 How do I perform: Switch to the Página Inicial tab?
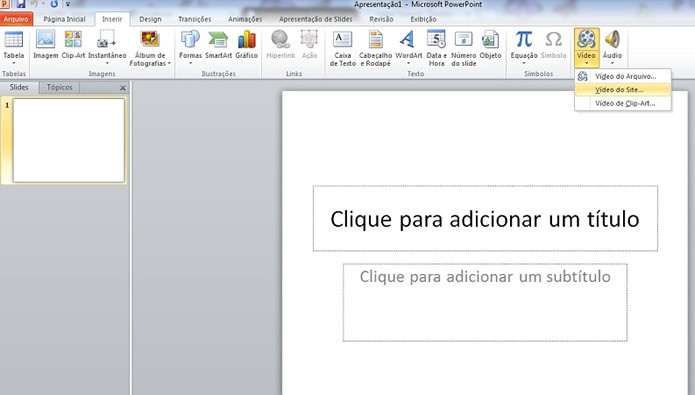click(x=64, y=19)
